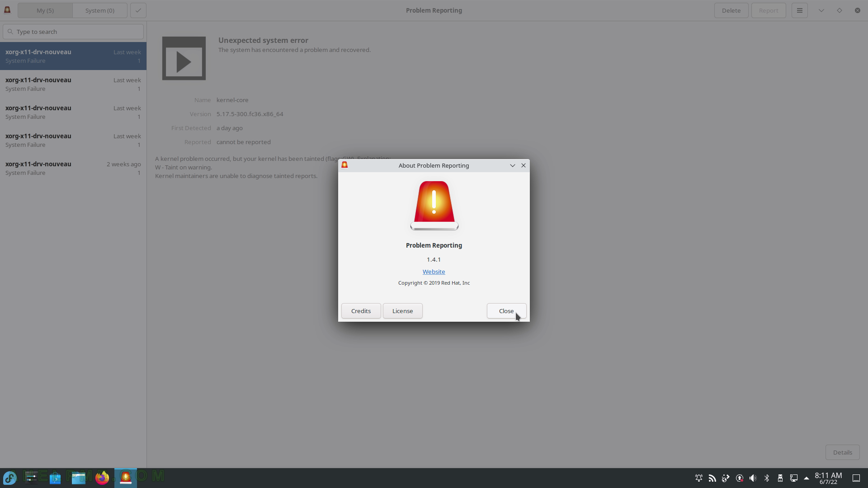Click the version number 1.4.1 in dialog
868x488 pixels.
pyautogui.click(x=434, y=259)
